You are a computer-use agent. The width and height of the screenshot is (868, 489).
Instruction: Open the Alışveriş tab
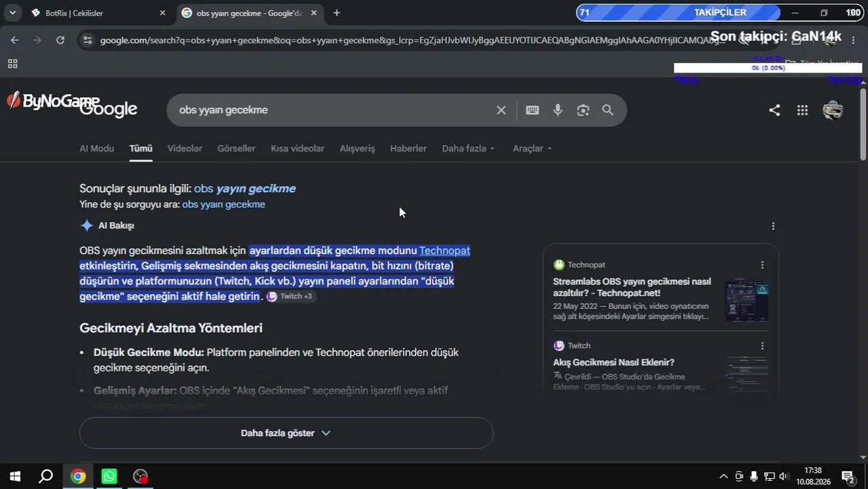pos(357,149)
